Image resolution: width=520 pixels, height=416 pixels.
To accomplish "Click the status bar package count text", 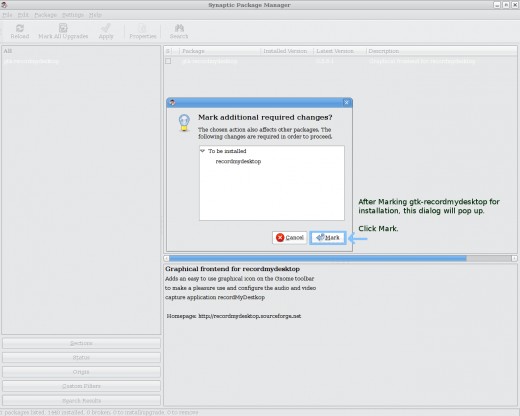I will pos(99,412).
